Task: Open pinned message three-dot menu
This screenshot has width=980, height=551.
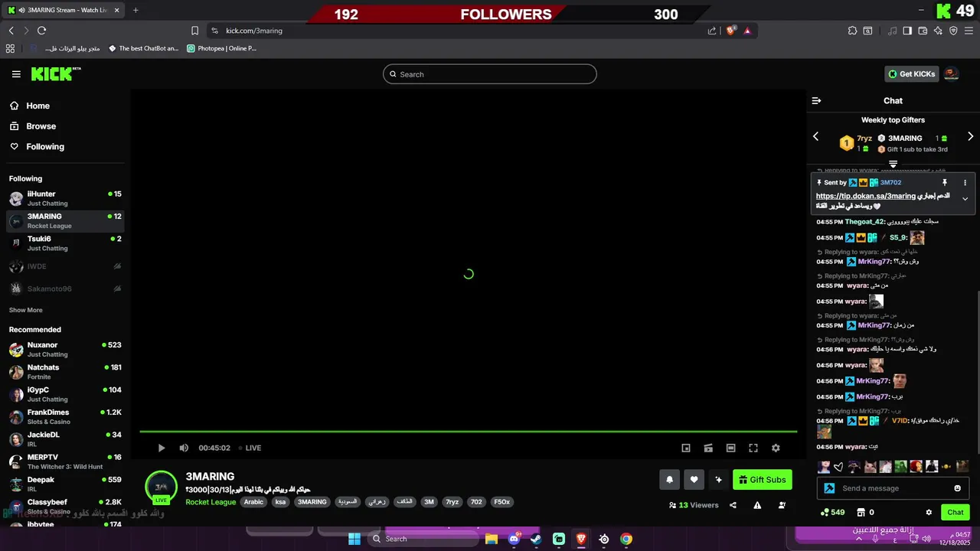Action: pos(965,183)
